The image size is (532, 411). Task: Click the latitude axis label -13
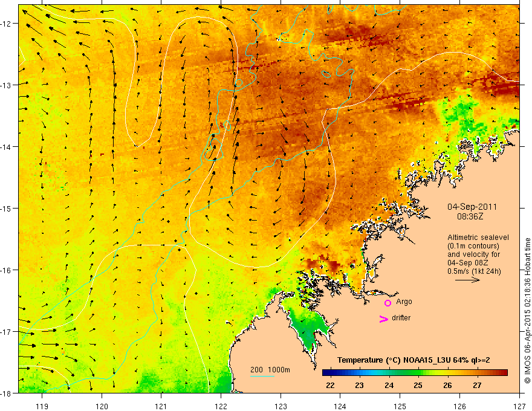6,85
